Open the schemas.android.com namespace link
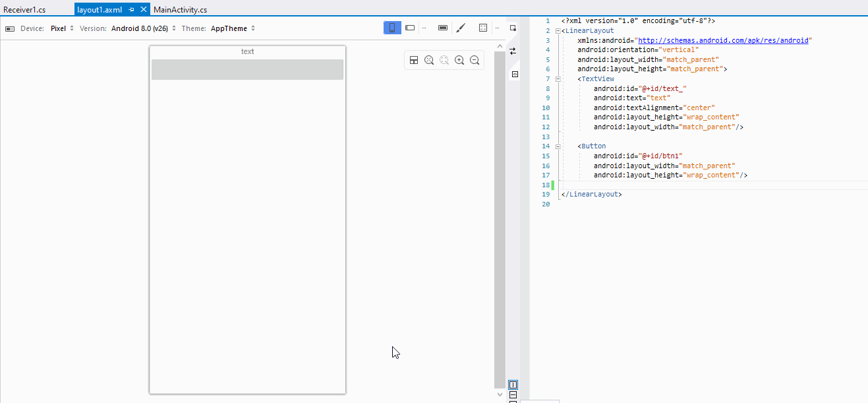 coord(723,40)
